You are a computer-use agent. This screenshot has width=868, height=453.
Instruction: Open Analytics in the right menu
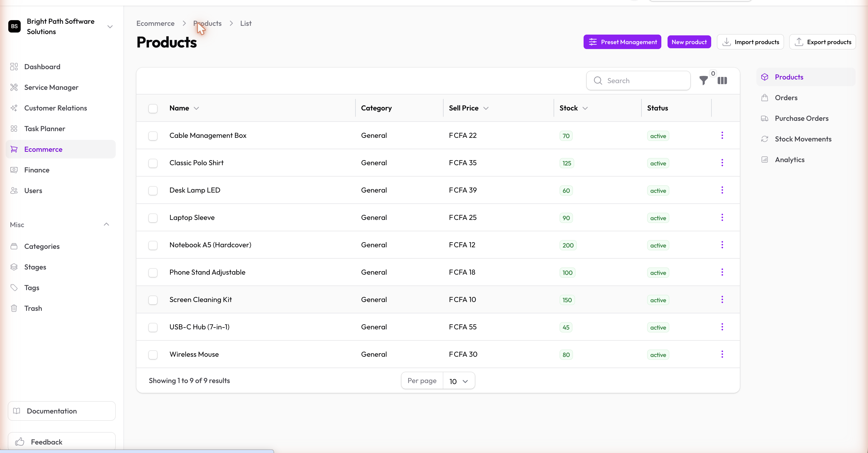click(806, 160)
